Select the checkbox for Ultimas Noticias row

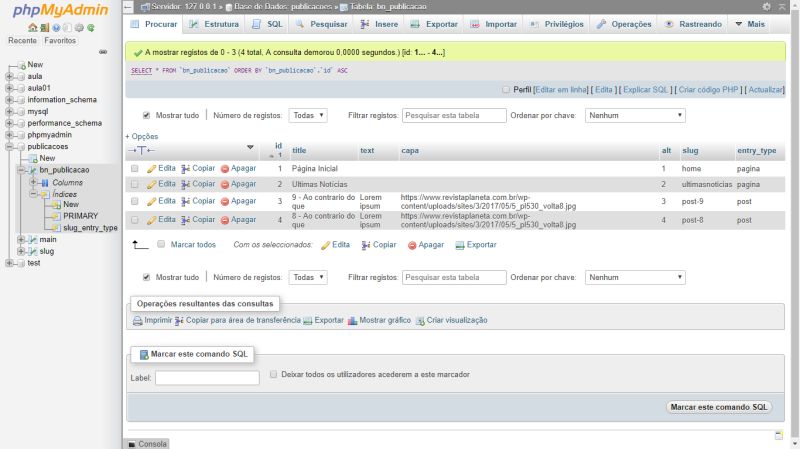(x=134, y=184)
